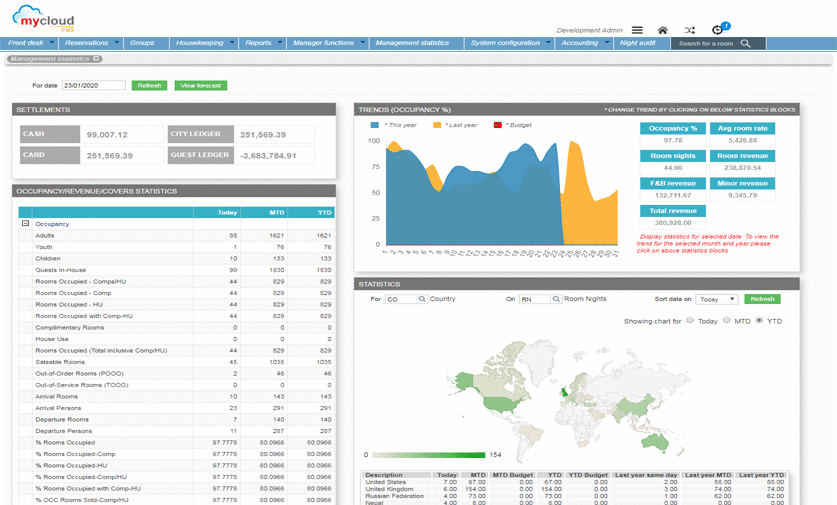Click the View forecast button
This screenshot has height=505, width=837.
point(200,86)
